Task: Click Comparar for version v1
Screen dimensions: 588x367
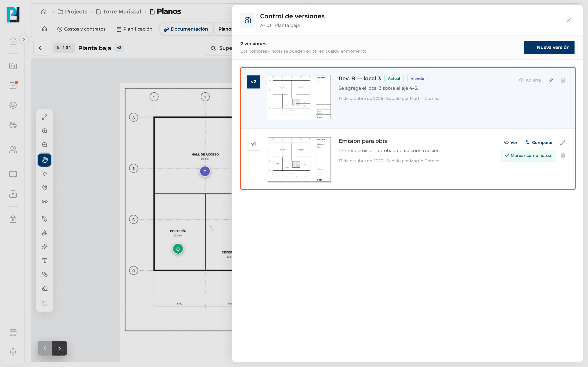Action: 539,143
